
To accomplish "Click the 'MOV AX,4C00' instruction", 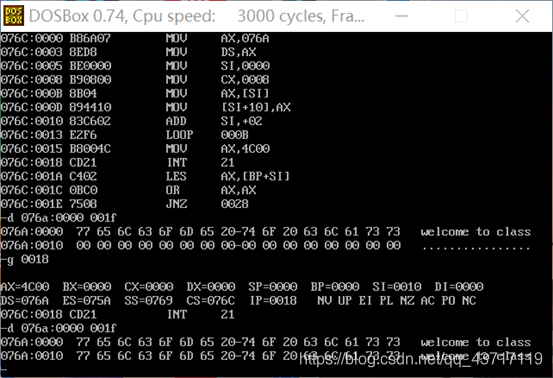I will (x=218, y=148).
